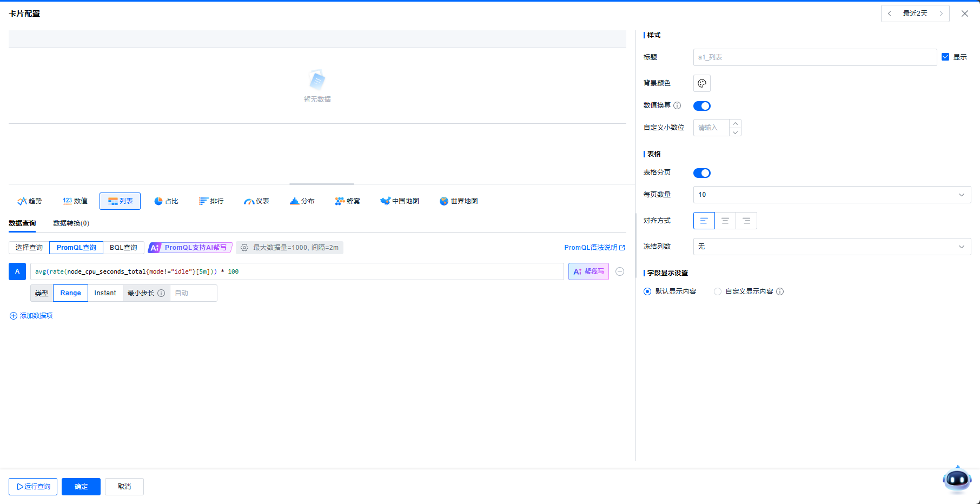
Task: Select 自定义显示内容 radio option
Action: click(718, 291)
